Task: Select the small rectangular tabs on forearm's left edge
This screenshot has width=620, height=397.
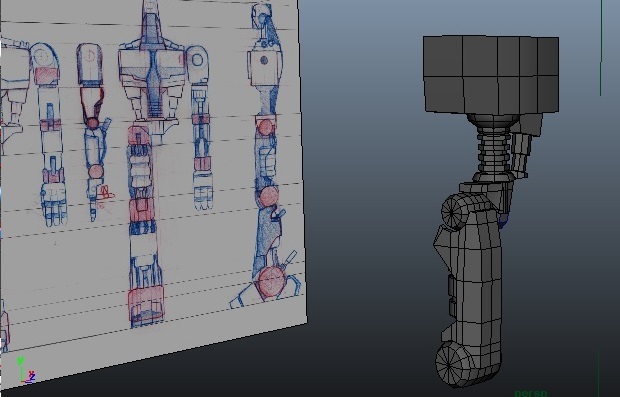Action: pyautogui.click(x=451, y=295)
